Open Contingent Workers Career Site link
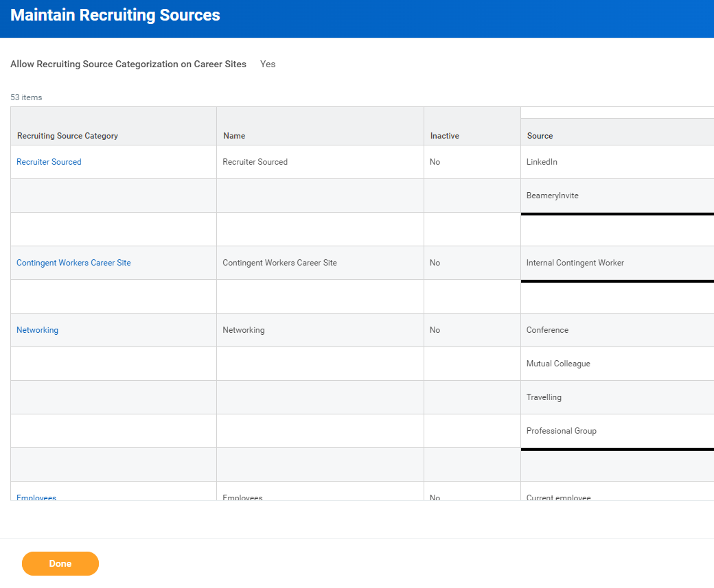Viewport: 714px width, 588px height. pyautogui.click(x=73, y=263)
